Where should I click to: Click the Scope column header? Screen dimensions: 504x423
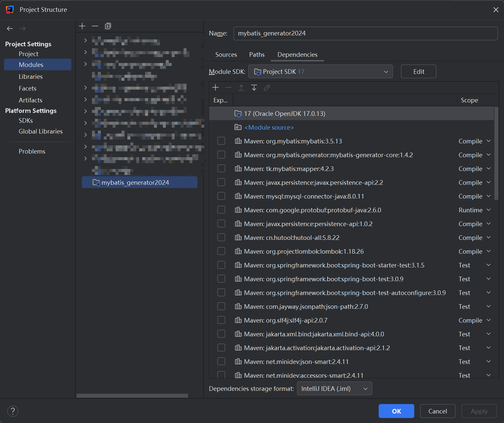469,100
